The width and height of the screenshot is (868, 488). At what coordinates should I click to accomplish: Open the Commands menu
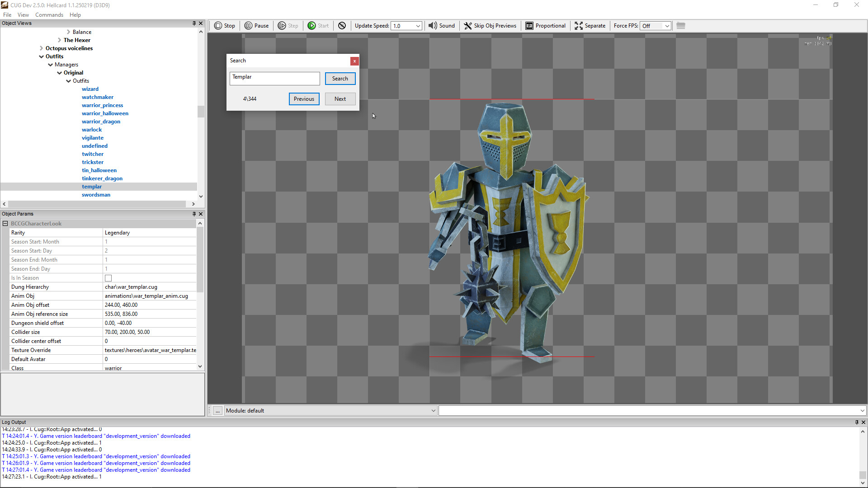[49, 14]
